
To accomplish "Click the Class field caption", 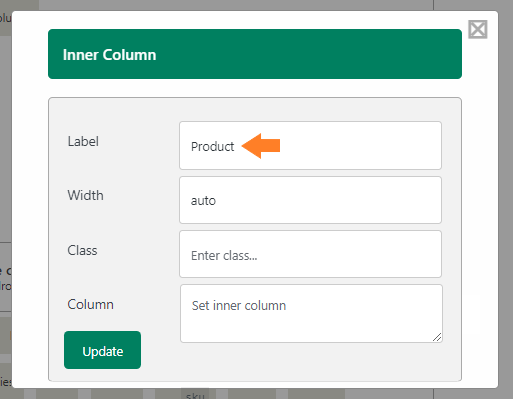I will [x=82, y=250].
